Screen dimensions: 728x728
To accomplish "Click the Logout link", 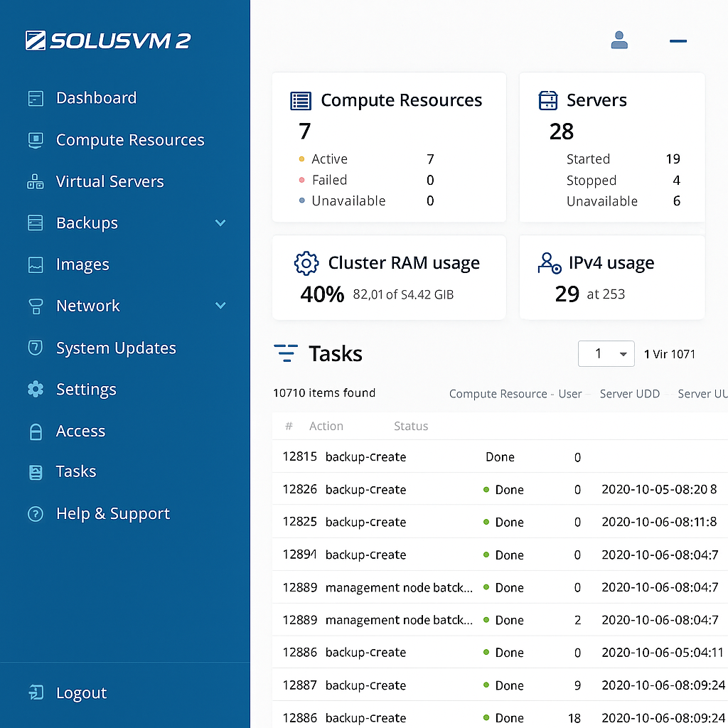I will point(81,693).
